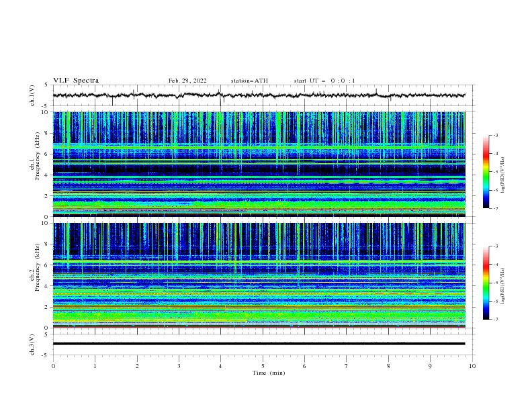Click the time axis tick label '0'
The height and width of the screenshot is (411, 532).
53,366
